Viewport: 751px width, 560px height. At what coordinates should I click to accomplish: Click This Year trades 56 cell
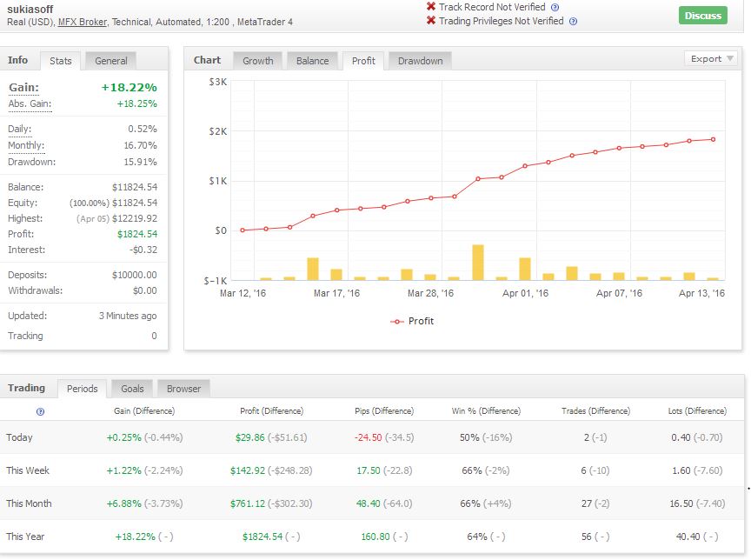pos(595,537)
